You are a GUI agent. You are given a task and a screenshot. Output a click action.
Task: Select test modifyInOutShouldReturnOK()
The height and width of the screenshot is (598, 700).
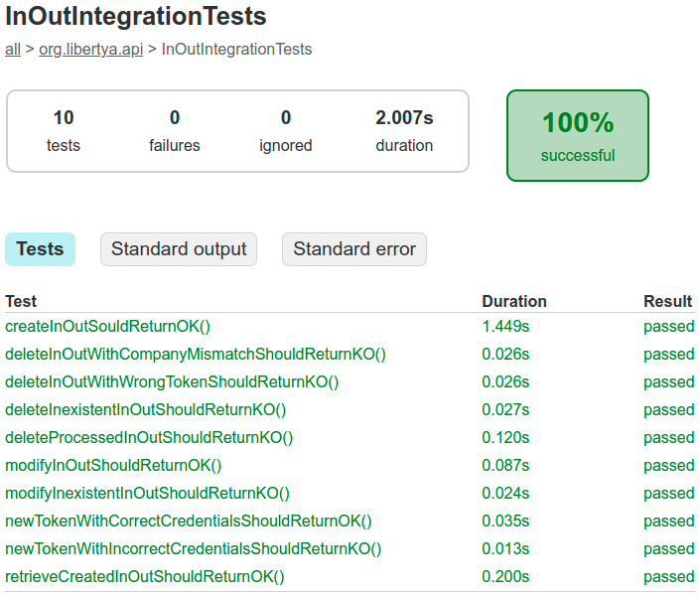(x=113, y=465)
